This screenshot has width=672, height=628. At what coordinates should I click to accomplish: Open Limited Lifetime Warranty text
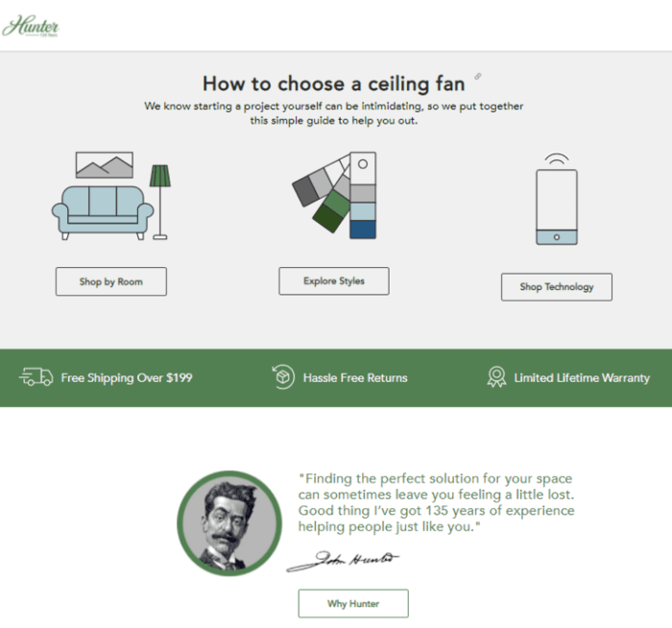[582, 378]
